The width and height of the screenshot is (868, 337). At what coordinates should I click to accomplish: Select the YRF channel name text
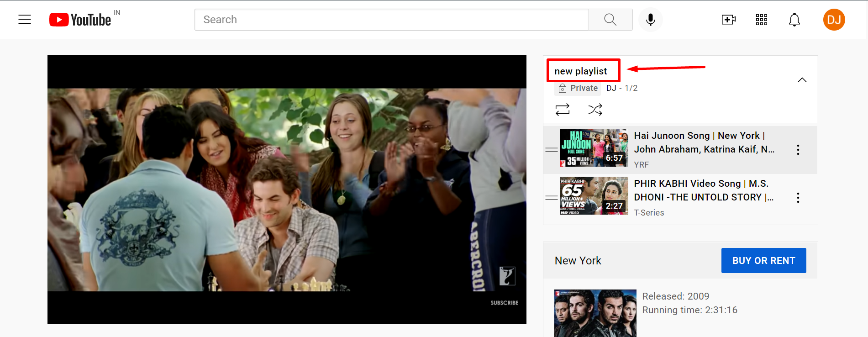click(642, 165)
